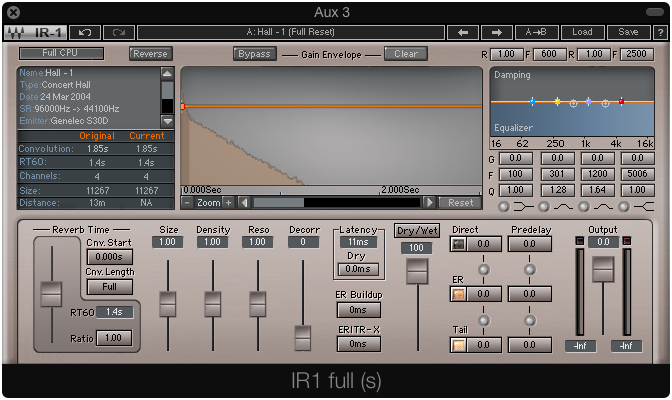Toggle the ER enable button
The height and width of the screenshot is (400, 672).
459,294
